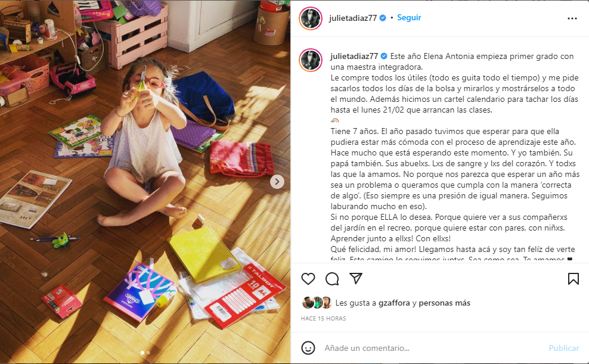Follow julietadiaz77 with Seguir
The height and width of the screenshot is (364, 589).
(x=409, y=18)
